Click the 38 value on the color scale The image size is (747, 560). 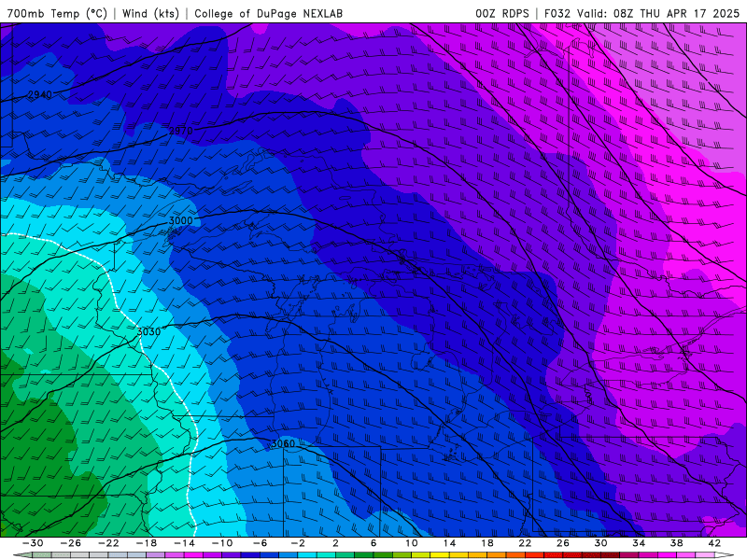[x=676, y=543]
